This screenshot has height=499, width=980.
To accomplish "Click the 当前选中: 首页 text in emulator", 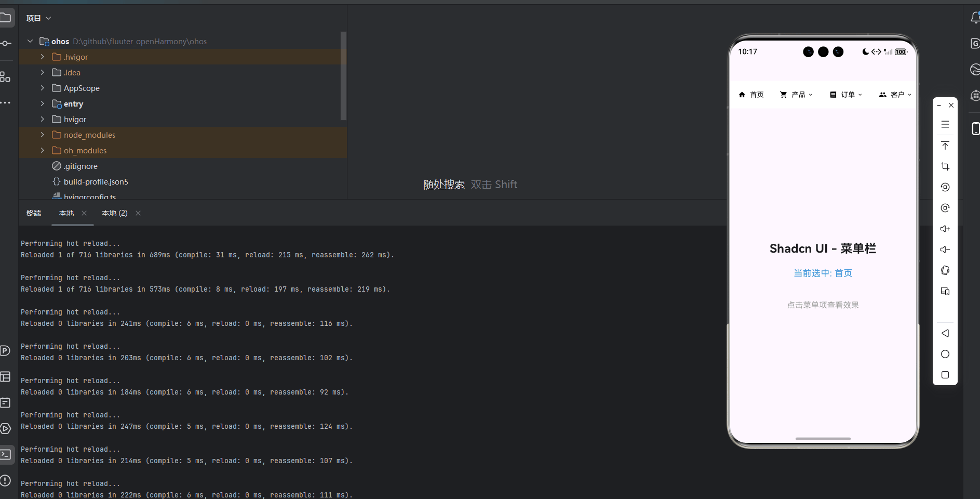I will (823, 273).
